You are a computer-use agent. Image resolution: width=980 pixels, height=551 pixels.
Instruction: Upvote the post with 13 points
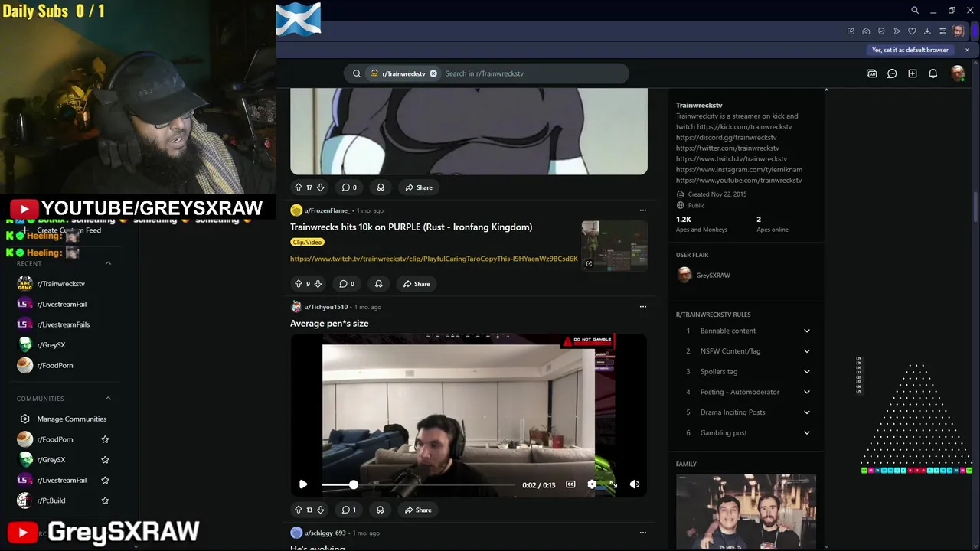click(299, 510)
